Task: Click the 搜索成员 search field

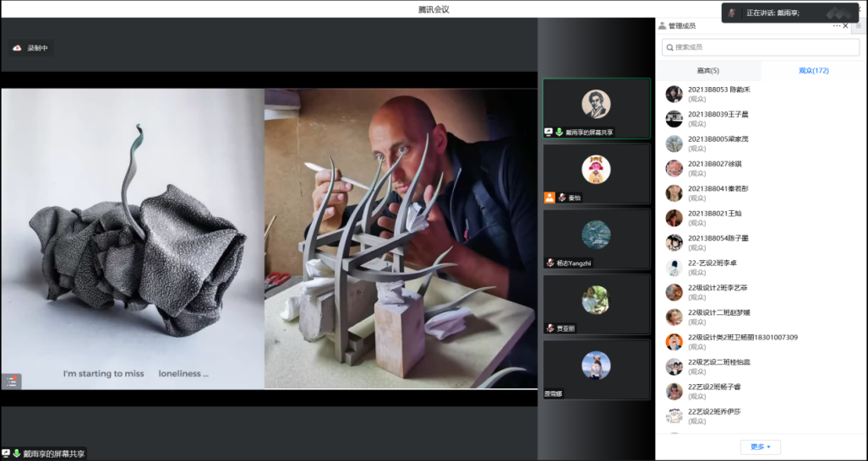Action: pos(760,47)
